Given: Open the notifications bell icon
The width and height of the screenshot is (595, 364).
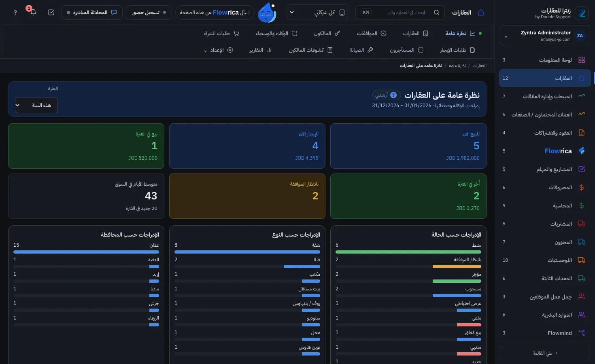Looking at the screenshot, I should click(33, 13).
